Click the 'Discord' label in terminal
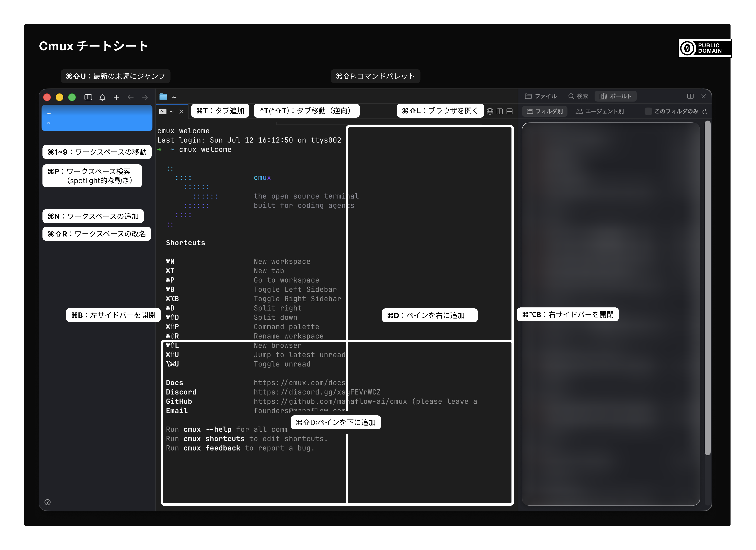This screenshot has height=550, width=756. pyautogui.click(x=181, y=392)
